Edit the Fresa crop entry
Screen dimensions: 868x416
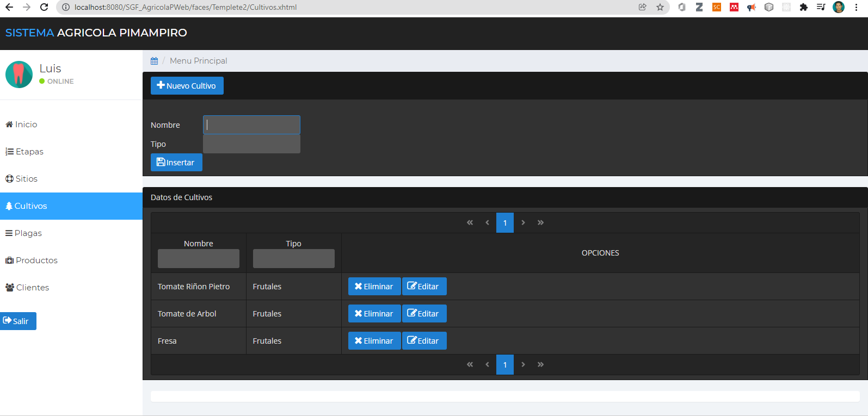pyautogui.click(x=424, y=341)
